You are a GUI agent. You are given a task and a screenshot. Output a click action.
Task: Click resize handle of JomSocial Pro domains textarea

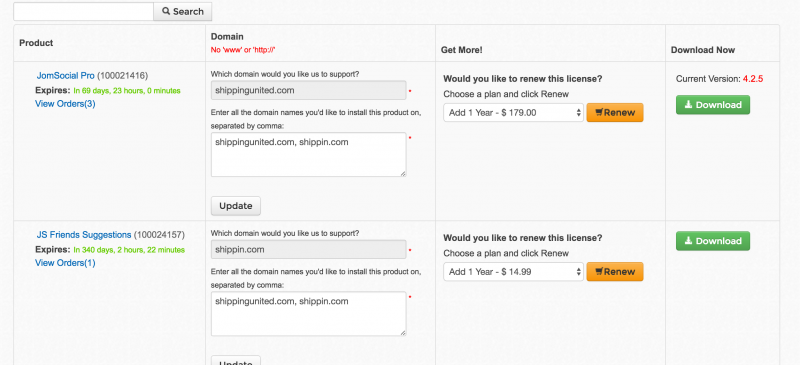pyautogui.click(x=403, y=174)
